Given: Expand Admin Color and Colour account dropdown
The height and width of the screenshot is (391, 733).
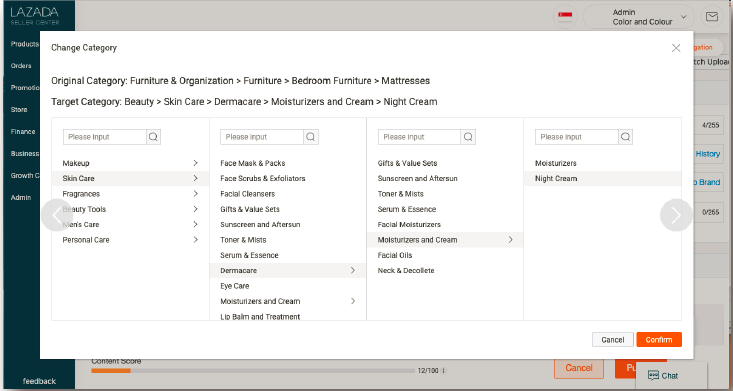Looking at the screenshot, I should point(639,17).
